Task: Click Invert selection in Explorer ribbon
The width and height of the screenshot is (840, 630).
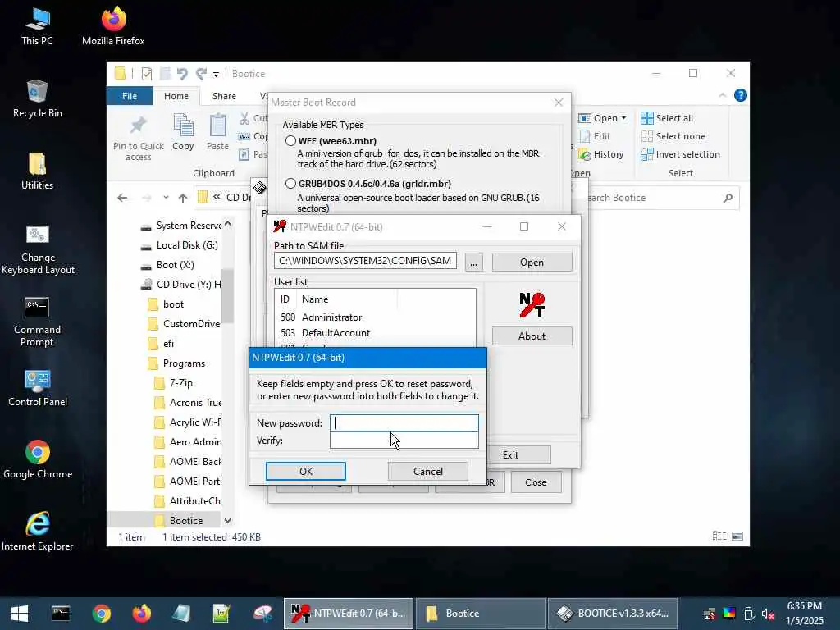Action: click(680, 154)
